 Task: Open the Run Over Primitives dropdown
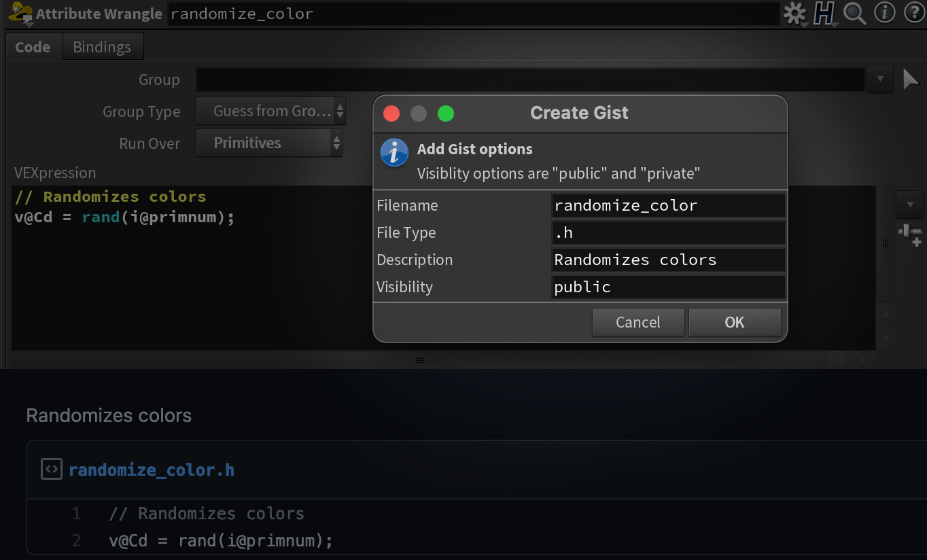[268, 143]
